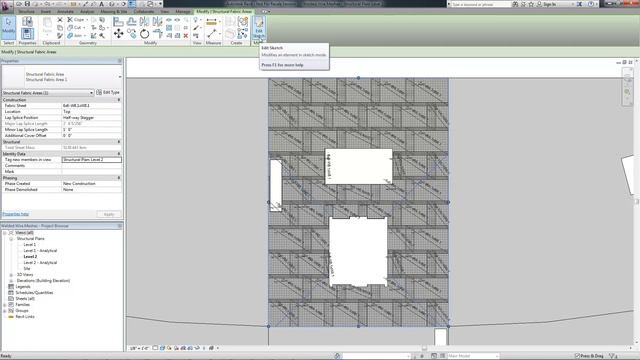Image resolution: width=640 pixels, height=360 pixels.
Task: Click the Create Group icon
Action: pyautogui.click(x=242, y=21)
